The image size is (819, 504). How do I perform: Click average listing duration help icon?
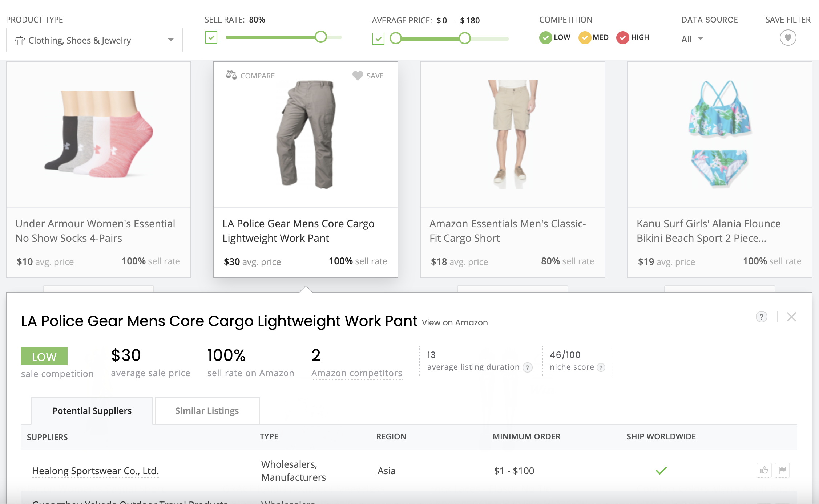click(x=528, y=368)
